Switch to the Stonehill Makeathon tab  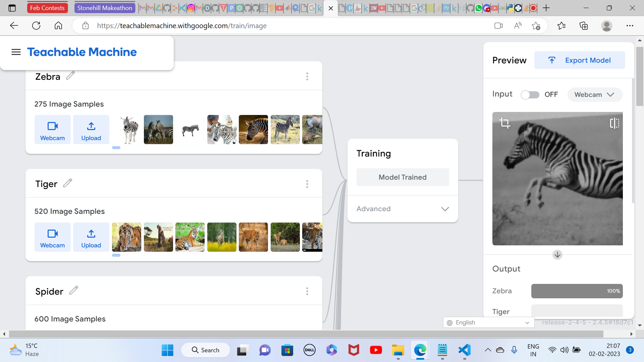[x=105, y=8]
